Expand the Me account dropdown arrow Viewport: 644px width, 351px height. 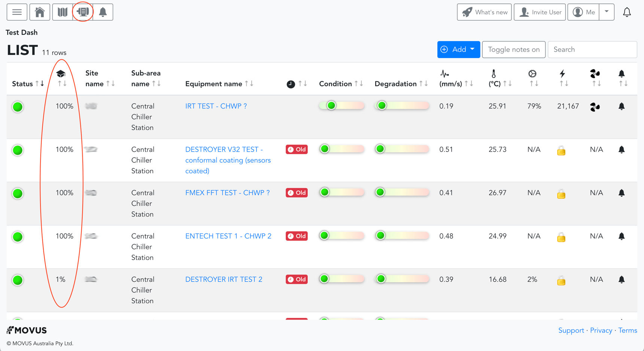pyautogui.click(x=607, y=12)
